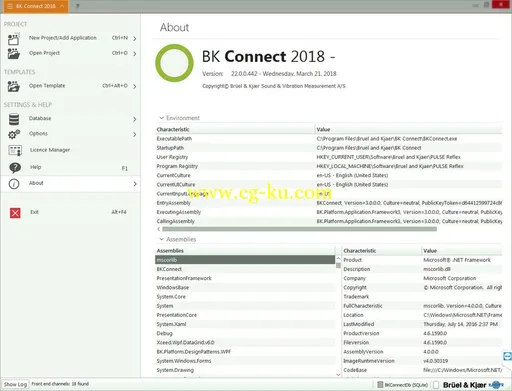This screenshot has height=391, width=512.
Task: Select Licence Manager menu entry
Action: click(x=70, y=150)
